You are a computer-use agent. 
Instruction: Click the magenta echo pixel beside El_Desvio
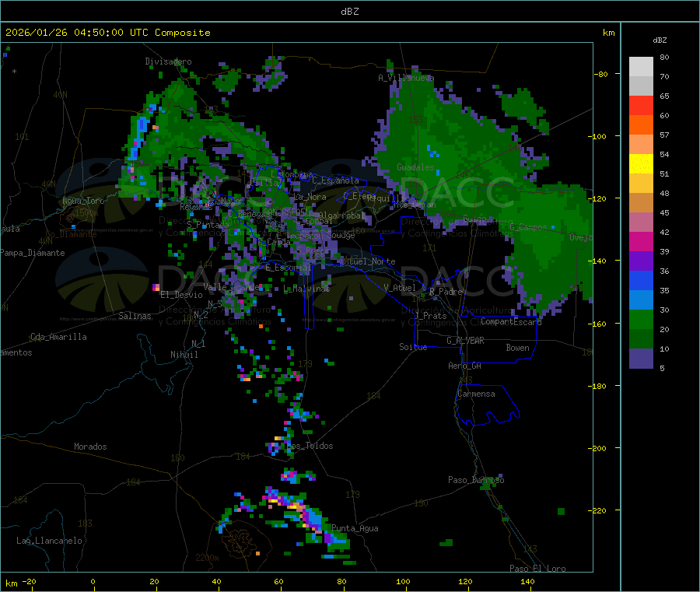[156, 286]
